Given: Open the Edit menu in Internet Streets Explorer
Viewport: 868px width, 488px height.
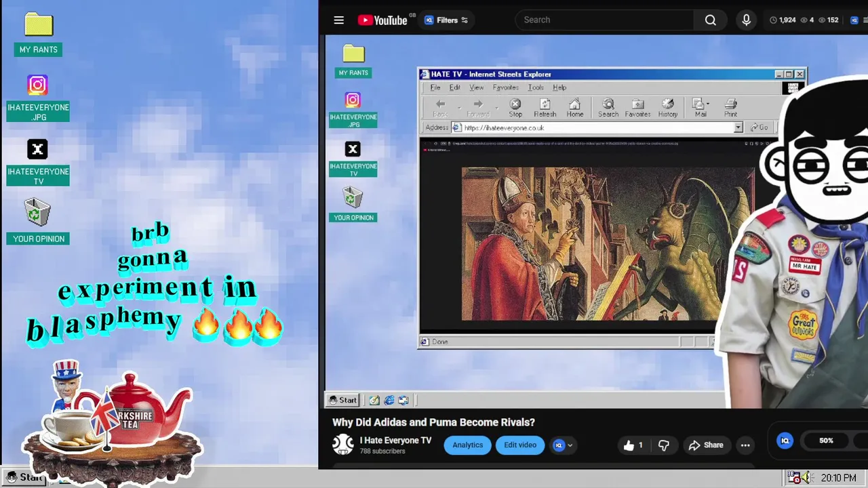Looking at the screenshot, I should 454,87.
